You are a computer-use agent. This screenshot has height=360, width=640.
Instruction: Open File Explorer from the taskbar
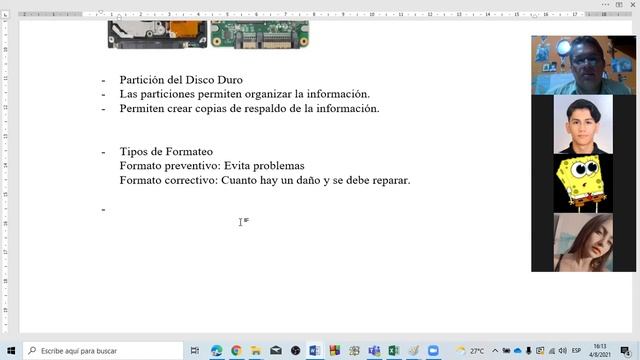[256, 351]
